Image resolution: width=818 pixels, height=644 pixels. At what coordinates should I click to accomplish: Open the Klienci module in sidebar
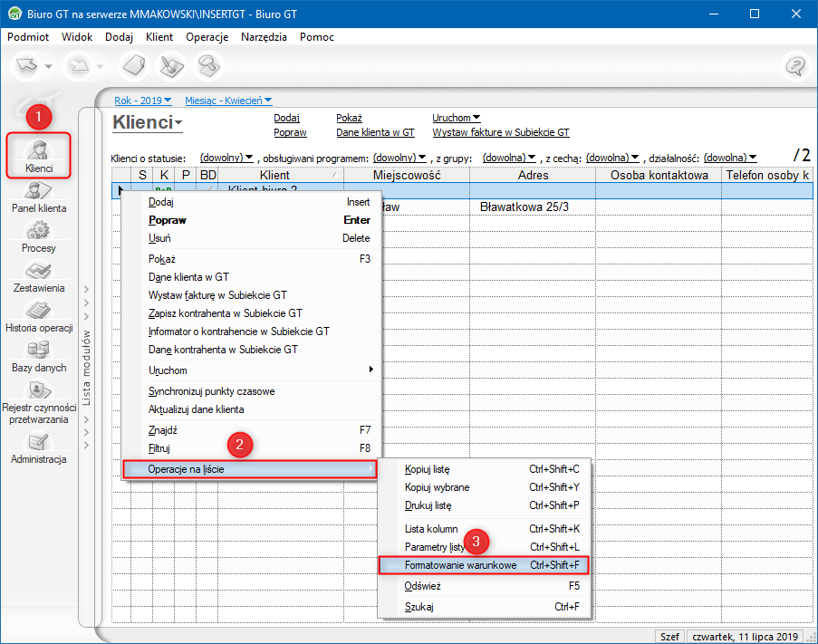39,154
